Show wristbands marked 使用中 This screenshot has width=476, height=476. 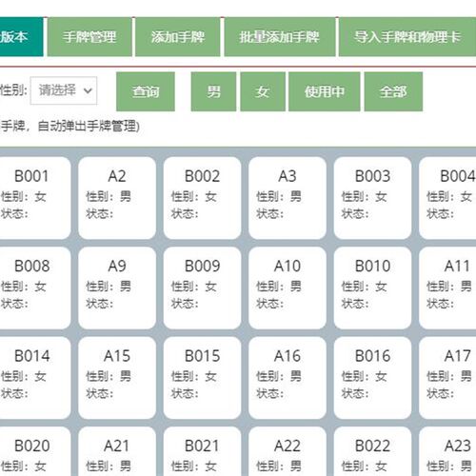coord(325,91)
